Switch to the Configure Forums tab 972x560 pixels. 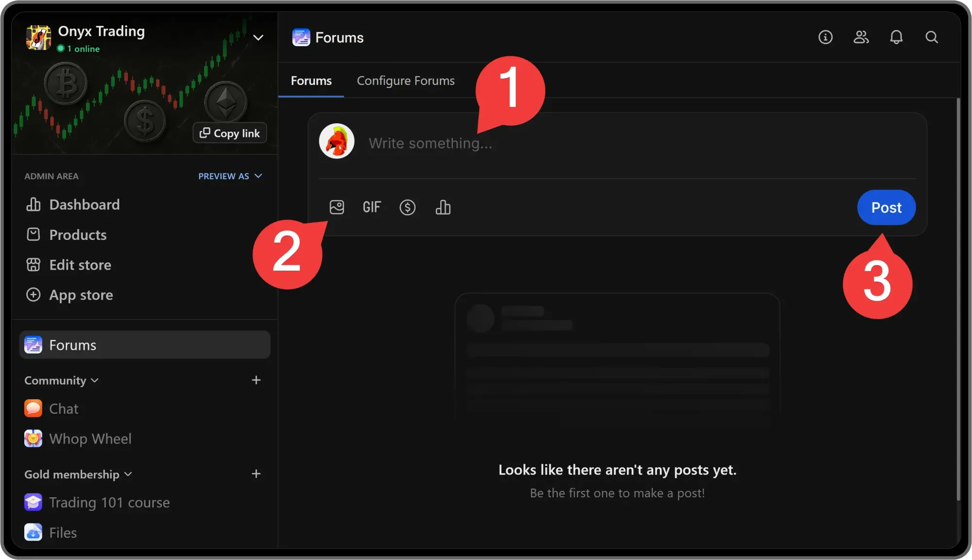[x=405, y=81]
